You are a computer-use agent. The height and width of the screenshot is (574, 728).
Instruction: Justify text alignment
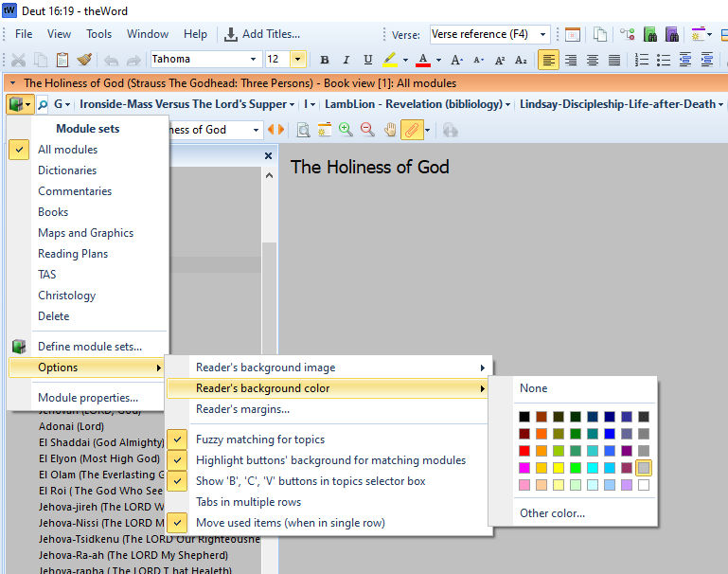tap(613, 60)
